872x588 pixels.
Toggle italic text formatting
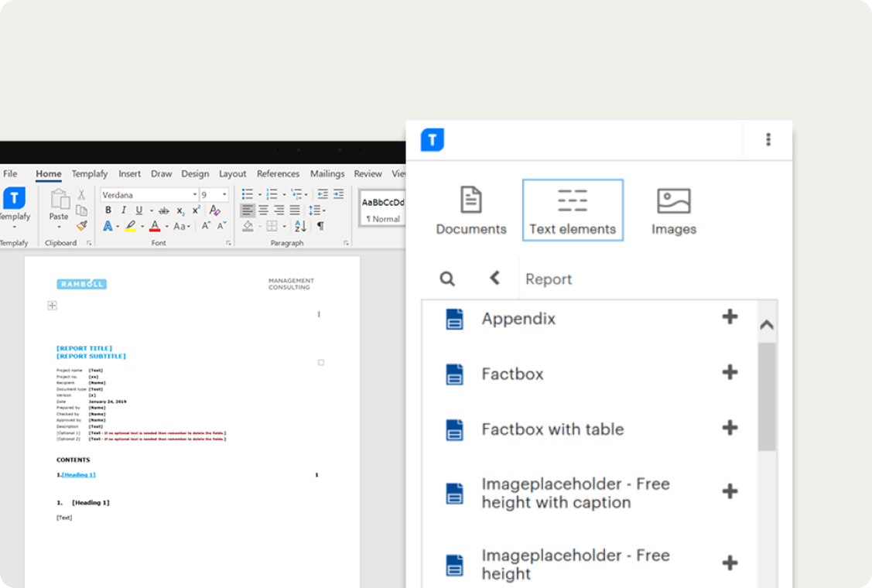[x=124, y=210]
